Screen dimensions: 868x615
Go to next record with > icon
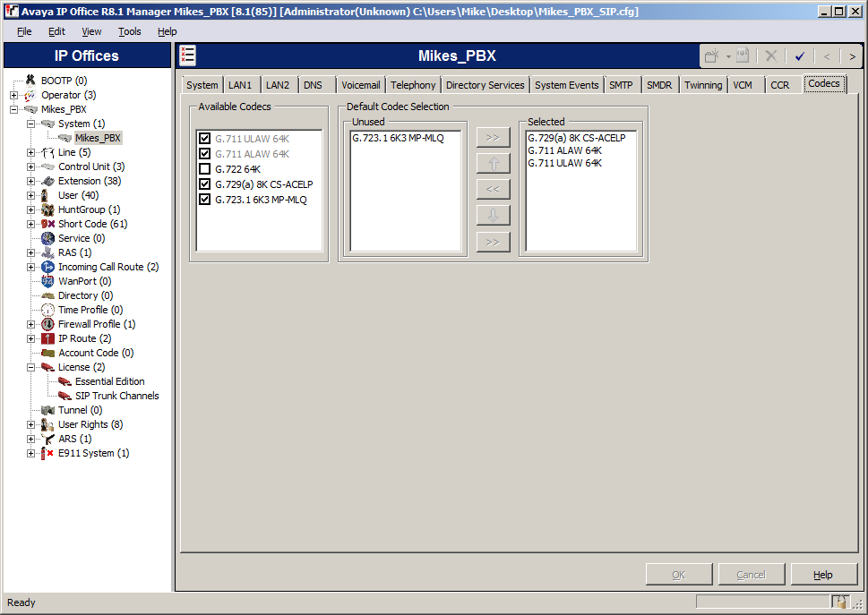click(852, 56)
